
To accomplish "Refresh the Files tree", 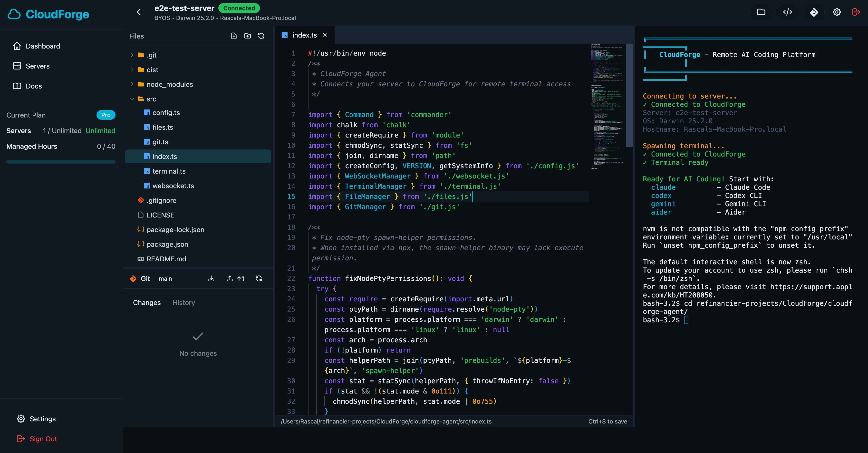I will [261, 36].
